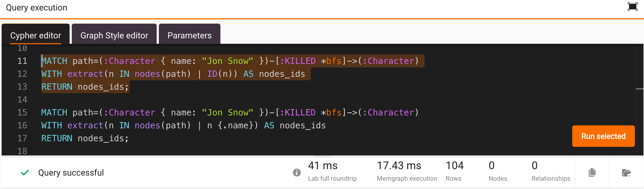
Task: Click the editor vertical scrollbar marker
Action: click(640, 89)
